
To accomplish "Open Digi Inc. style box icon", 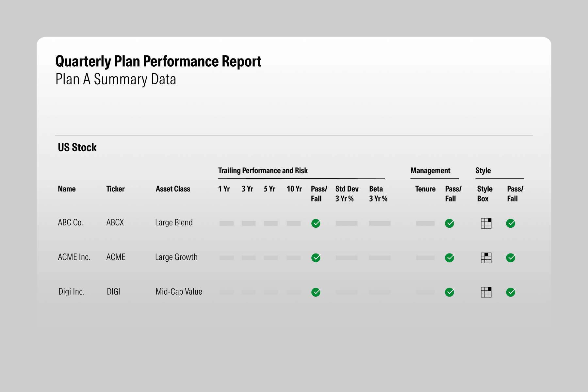I will click(x=486, y=292).
